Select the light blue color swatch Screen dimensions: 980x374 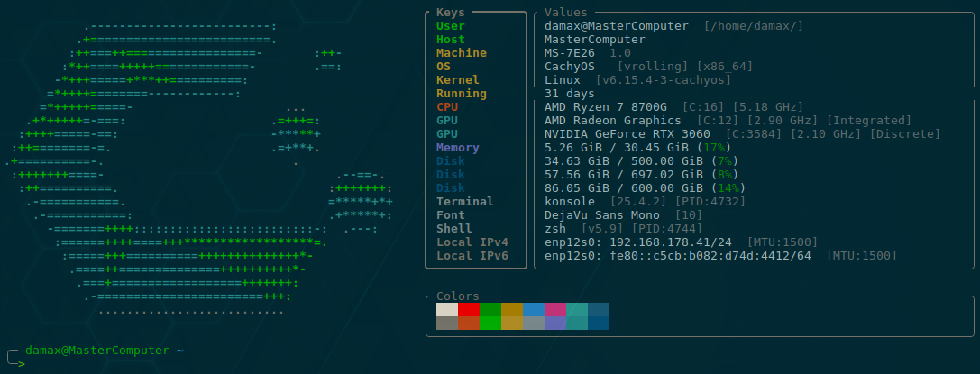pos(534,310)
